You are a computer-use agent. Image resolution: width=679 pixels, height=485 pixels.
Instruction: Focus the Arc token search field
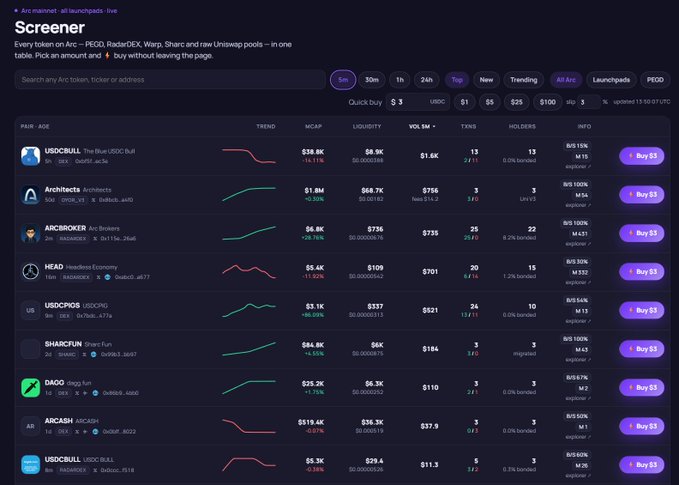pyautogui.click(x=170, y=80)
